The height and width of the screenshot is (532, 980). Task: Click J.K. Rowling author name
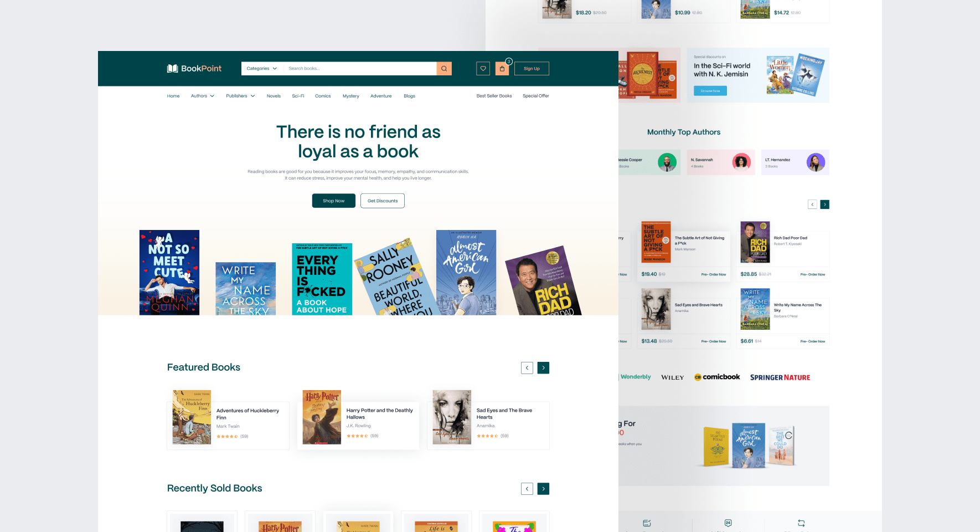coord(359,426)
